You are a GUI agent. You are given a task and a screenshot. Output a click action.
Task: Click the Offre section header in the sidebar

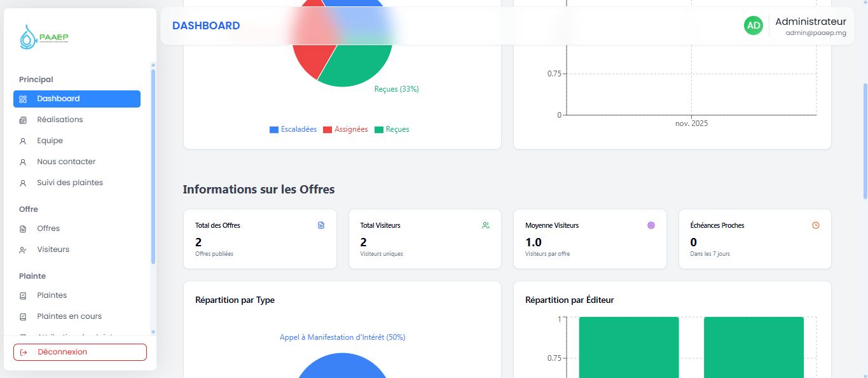pos(29,209)
